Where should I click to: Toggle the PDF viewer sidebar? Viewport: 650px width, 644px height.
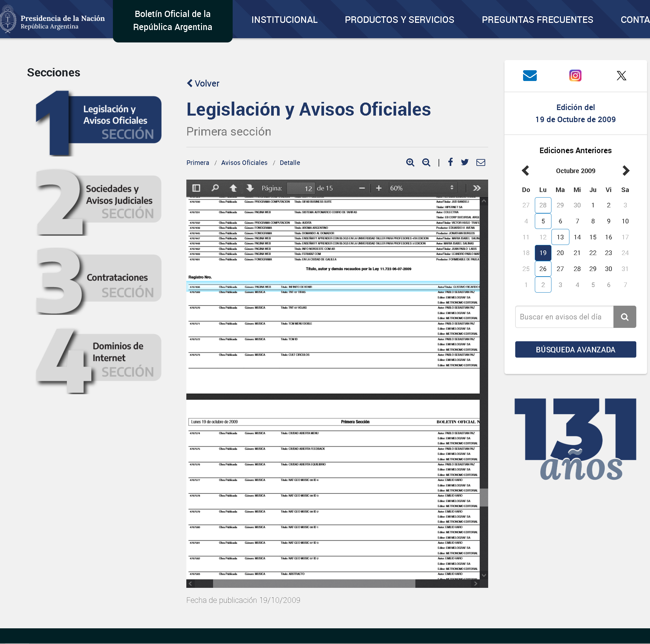(196, 188)
